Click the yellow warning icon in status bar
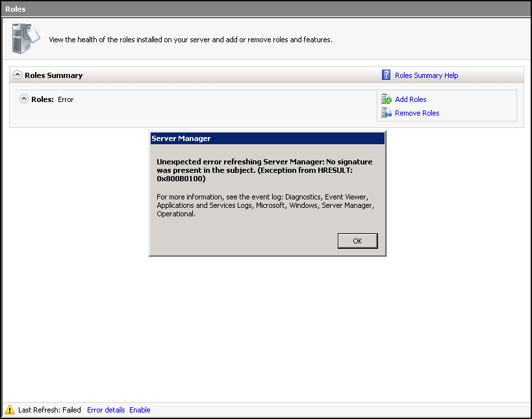This screenshot has width=532, height=419. [x=10, y=409]
